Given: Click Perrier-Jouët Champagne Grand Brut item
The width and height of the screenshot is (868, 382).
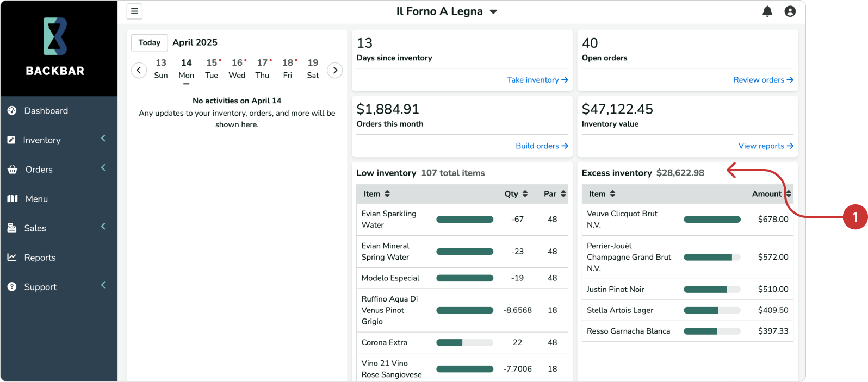Looking at the screenshot, I should coord(629,257).
